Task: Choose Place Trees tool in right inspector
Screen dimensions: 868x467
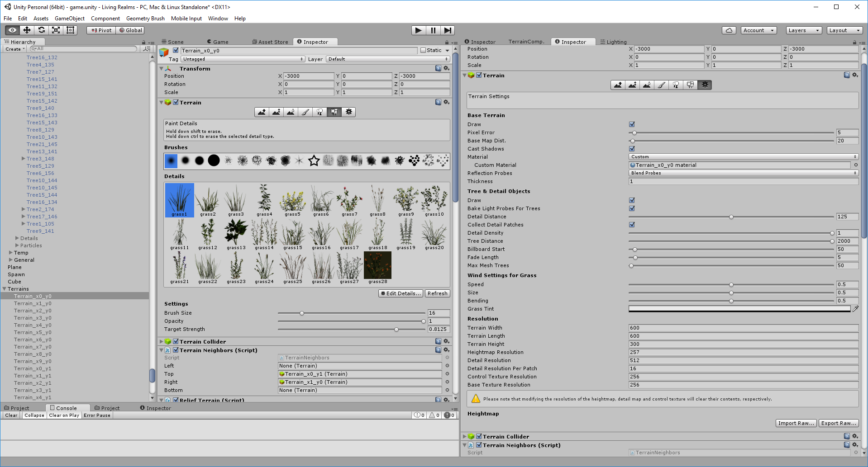Action: coord(676,85)
